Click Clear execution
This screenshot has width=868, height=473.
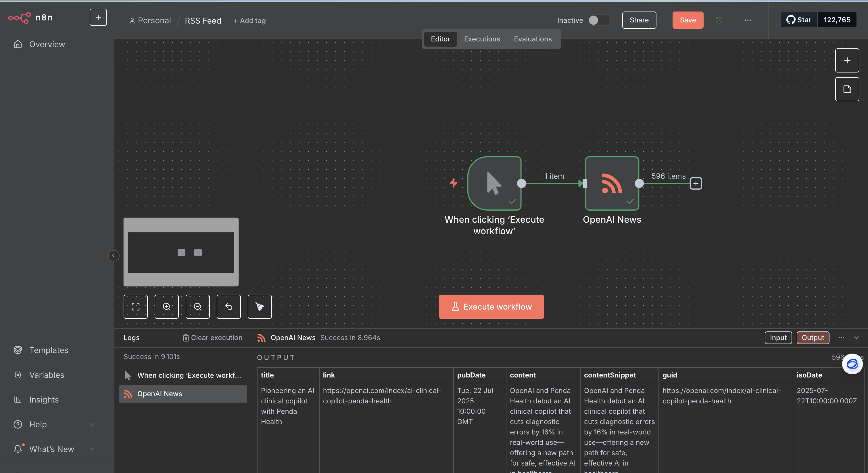212,338
